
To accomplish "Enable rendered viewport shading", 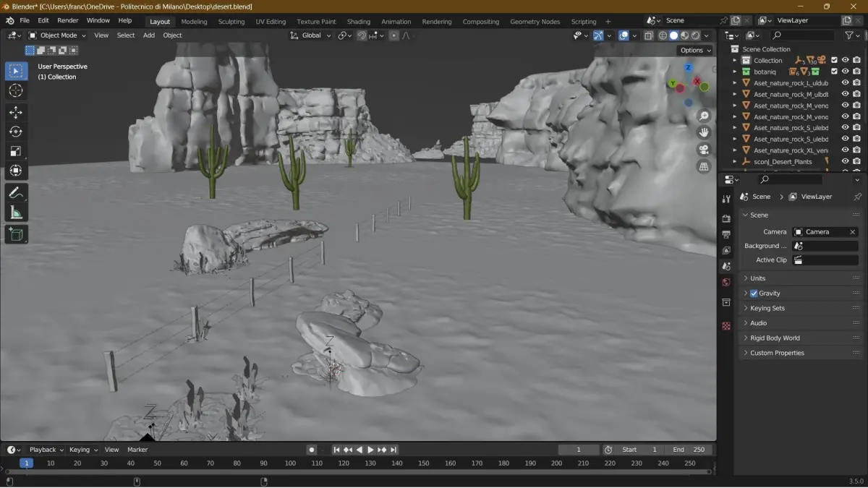I will point(695,35).
